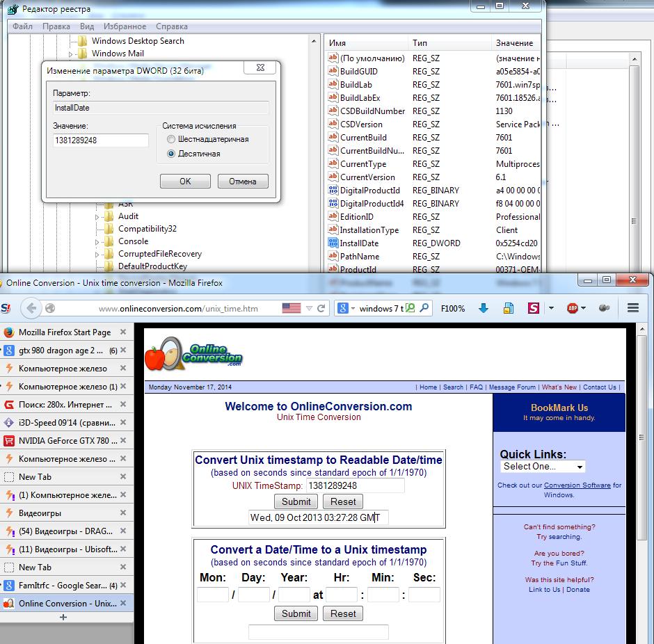This screenshot has width=654, height=644.
Task: Click the zoom-level search icon next to 'windows 7 t'
Action: tap(410, 308)
